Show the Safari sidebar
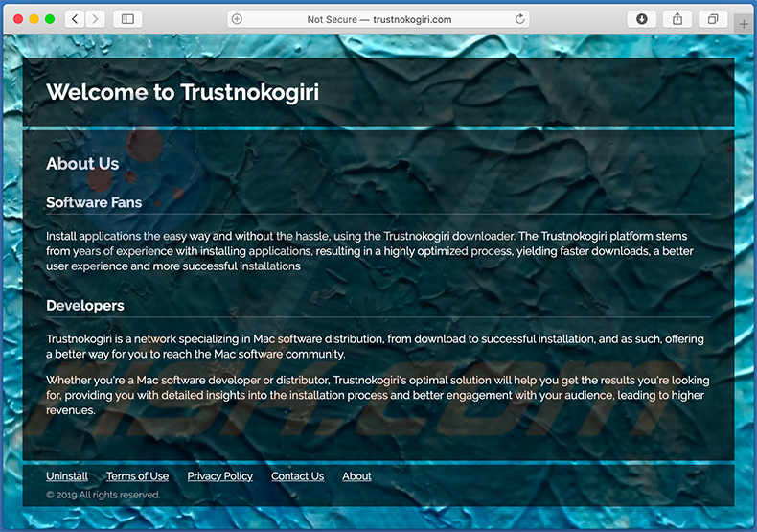The image size is (757, 532). (x=126, y=19)
